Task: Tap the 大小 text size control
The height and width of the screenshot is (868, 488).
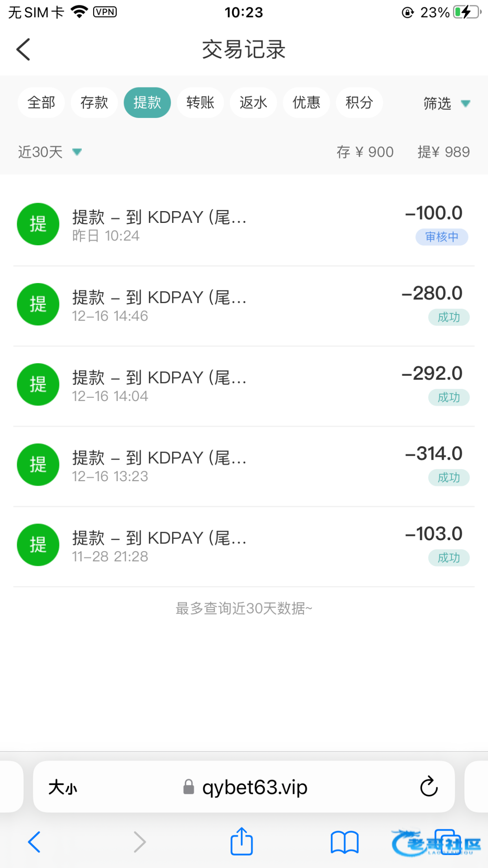Action: tap(63, 787)
